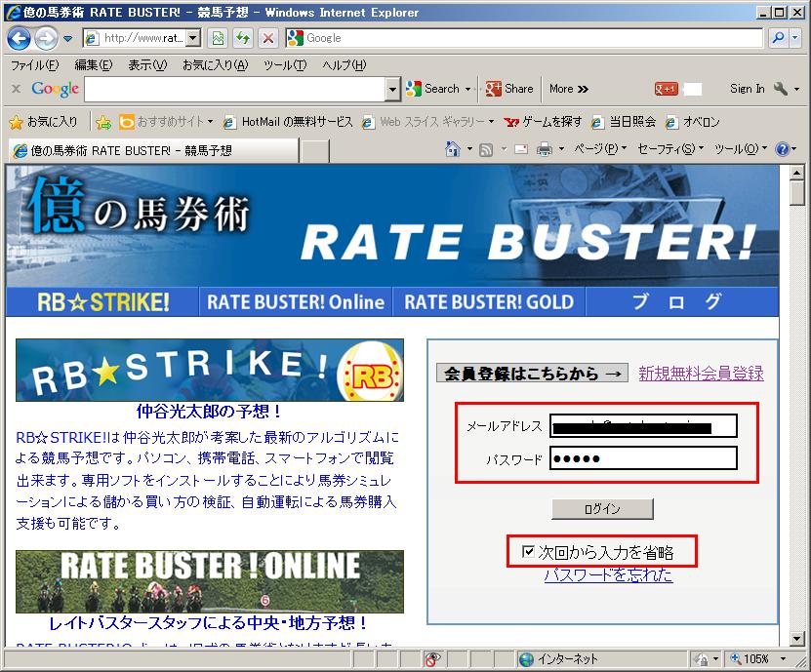Screen dimensions: 811x672
Task: Refresh the page with green arrows icon
Action: point(243,38)
